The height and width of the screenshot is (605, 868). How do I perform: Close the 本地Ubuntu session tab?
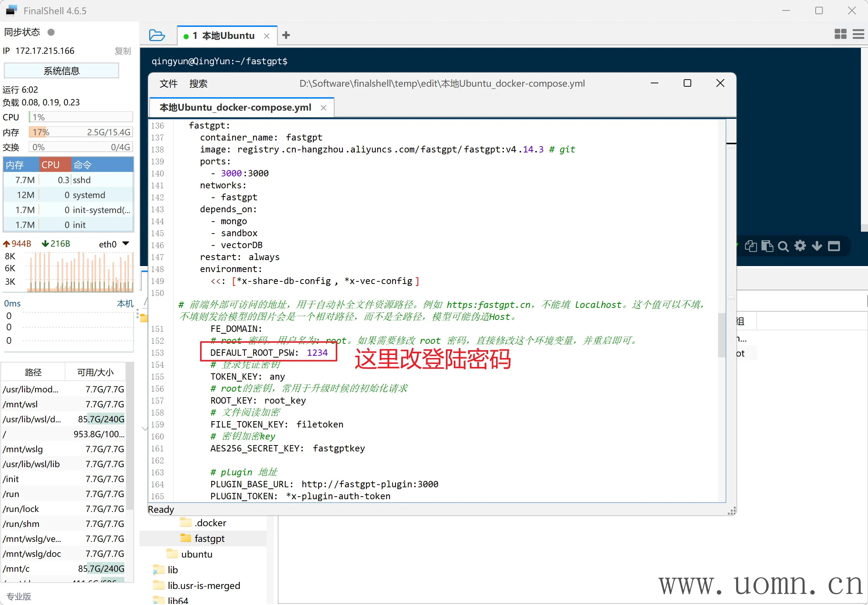tap(267, 36)
